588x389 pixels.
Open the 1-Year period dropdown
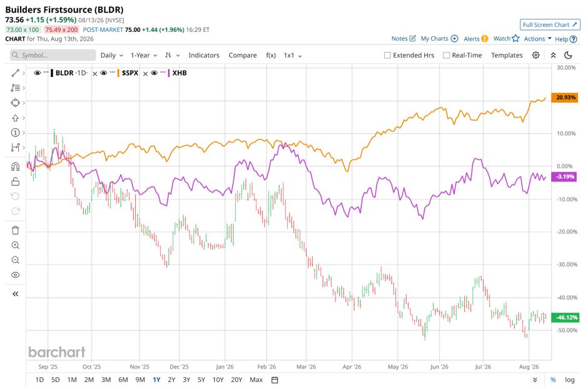(x=144, y=56)
